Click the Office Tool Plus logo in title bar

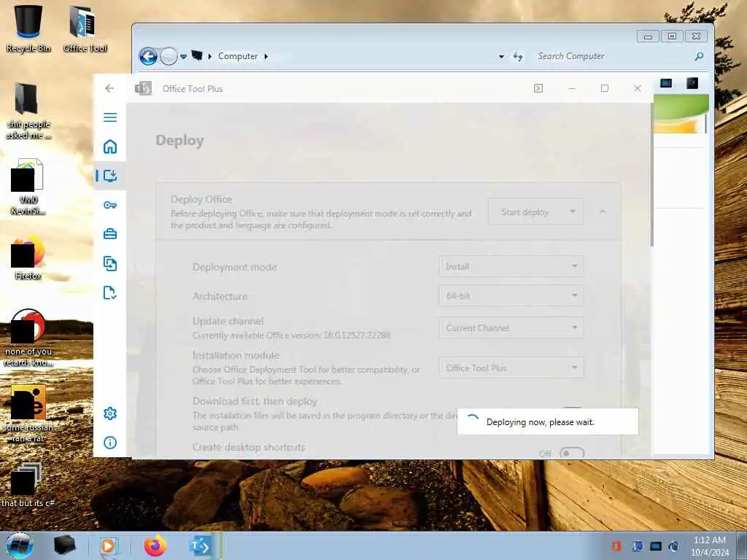tap(144, 88)
